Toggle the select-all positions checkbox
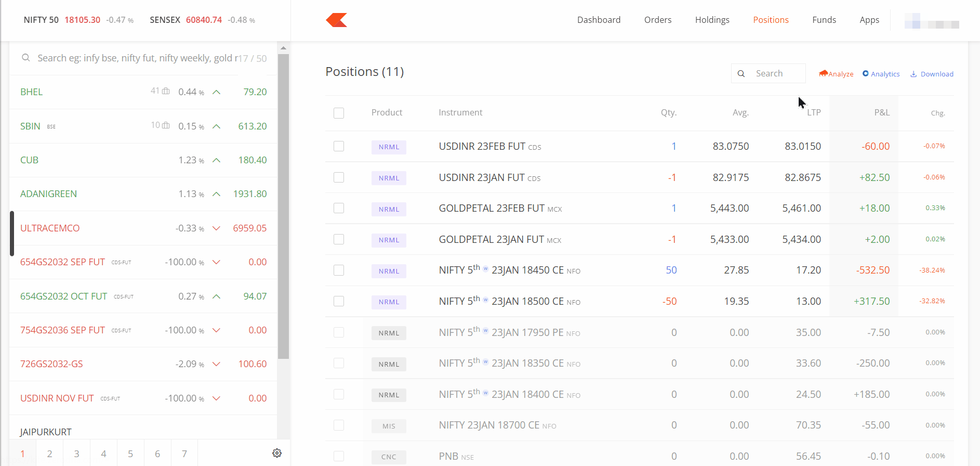This screenshot has width=980, height=466. click(339, 113)
